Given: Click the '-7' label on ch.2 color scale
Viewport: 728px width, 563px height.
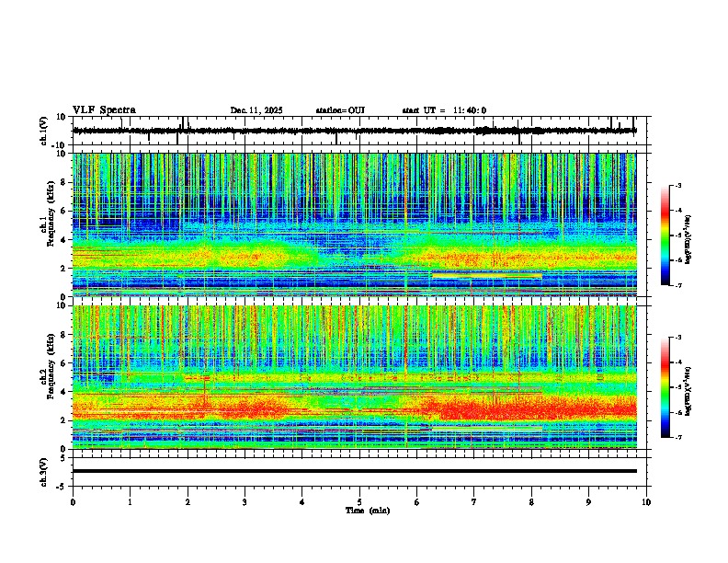Looking at the screenshot, I should (x=677, y=437).
